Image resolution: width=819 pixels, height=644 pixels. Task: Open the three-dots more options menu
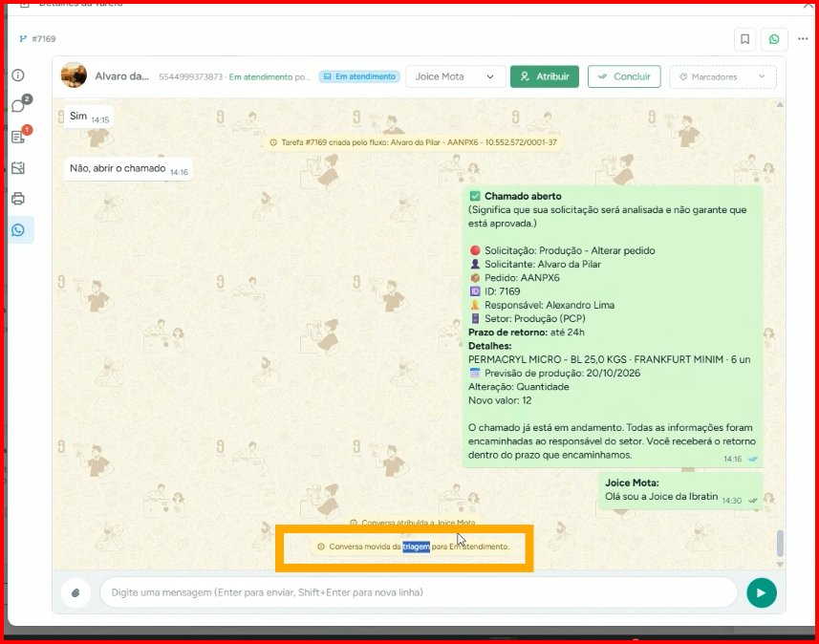(803, 38)
